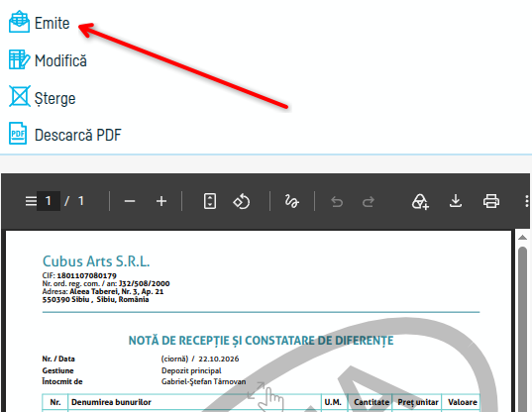Zoom out with the minus button
Screen dimensions: 532x412
tap(130, 201)
